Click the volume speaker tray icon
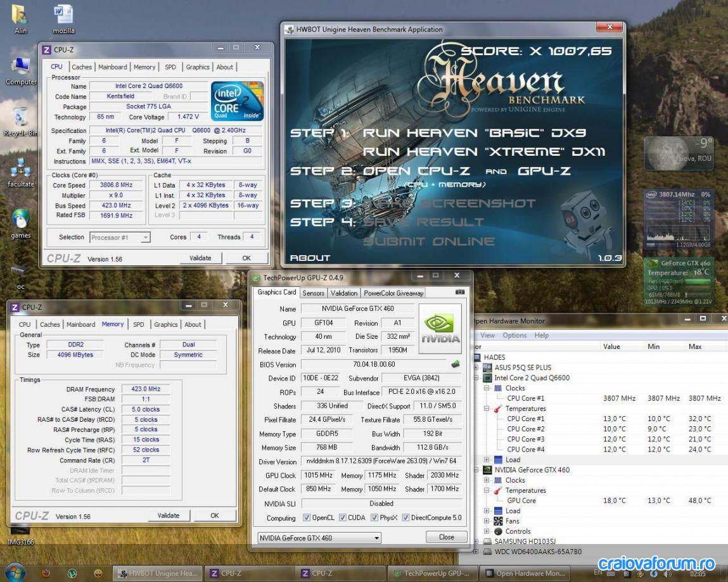The height and width of the screenshot is (582, 728). pyautogui.click(x=668, y=574)
